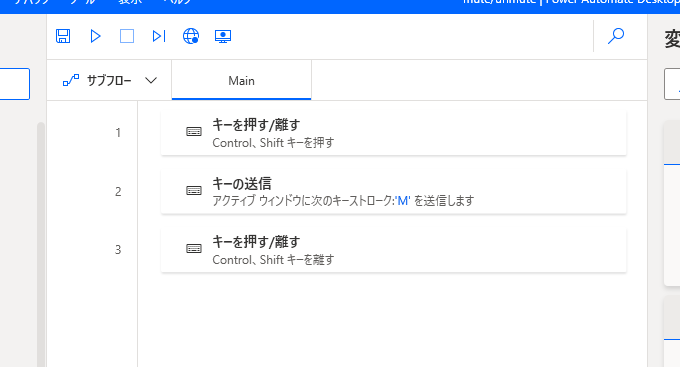Focus the variables search box on right
The height and width of the screenshot is (367, 680).
[x=672, y=84]
